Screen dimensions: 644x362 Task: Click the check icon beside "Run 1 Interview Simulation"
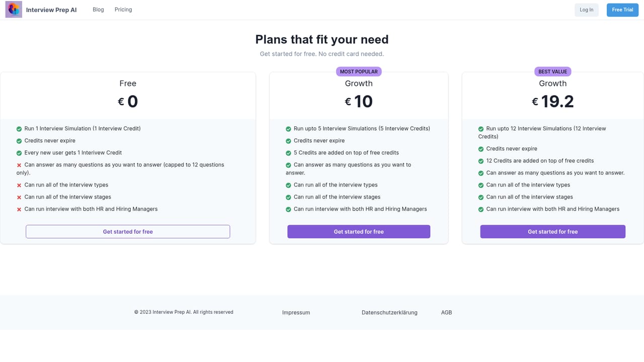click(19, 129)
